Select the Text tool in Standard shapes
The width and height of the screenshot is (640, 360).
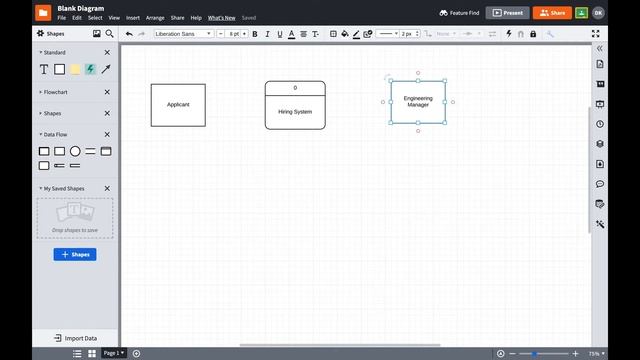point(44,69)
